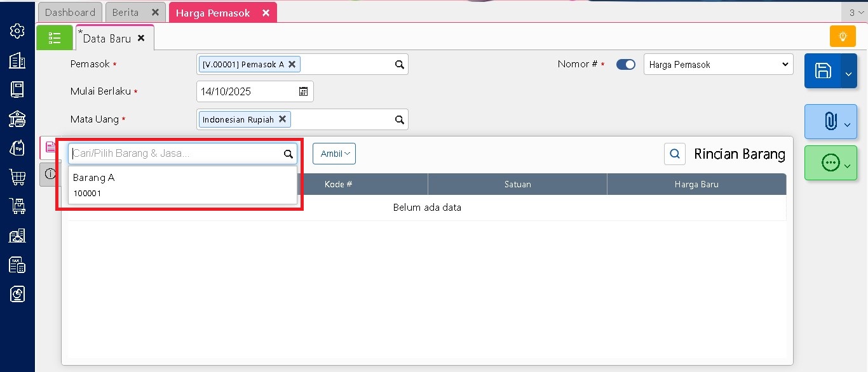Switch to the Dashboard tab
The width and height of the screenshot is (868, 372).
(70, 13)
